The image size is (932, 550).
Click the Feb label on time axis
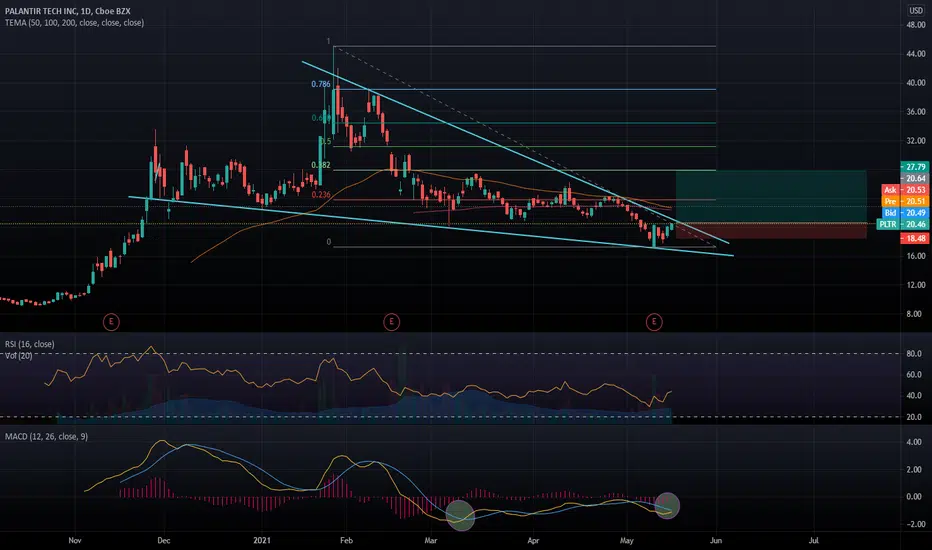[346, 540]
